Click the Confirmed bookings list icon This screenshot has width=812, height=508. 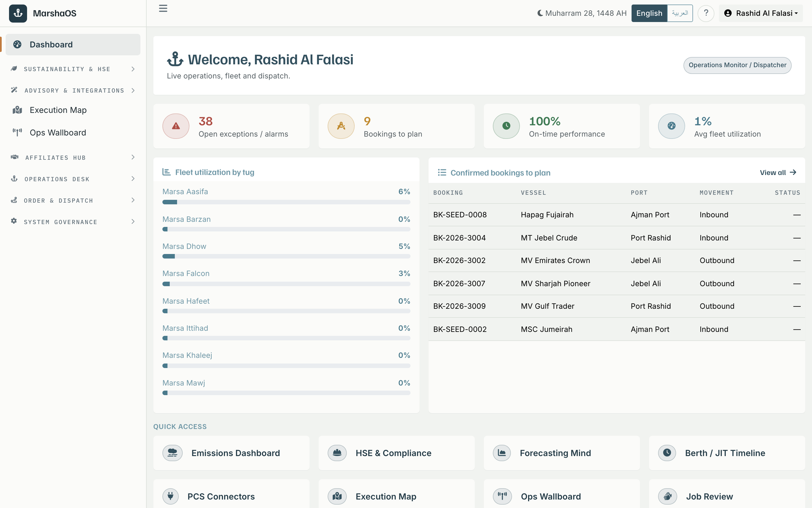click(x=442, y=172)
